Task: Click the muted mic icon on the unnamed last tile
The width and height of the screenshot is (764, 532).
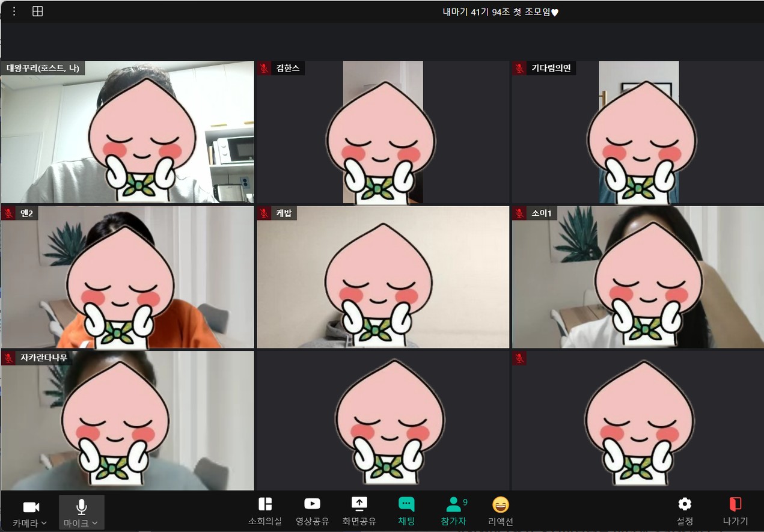Action: [x=519, y=358]
